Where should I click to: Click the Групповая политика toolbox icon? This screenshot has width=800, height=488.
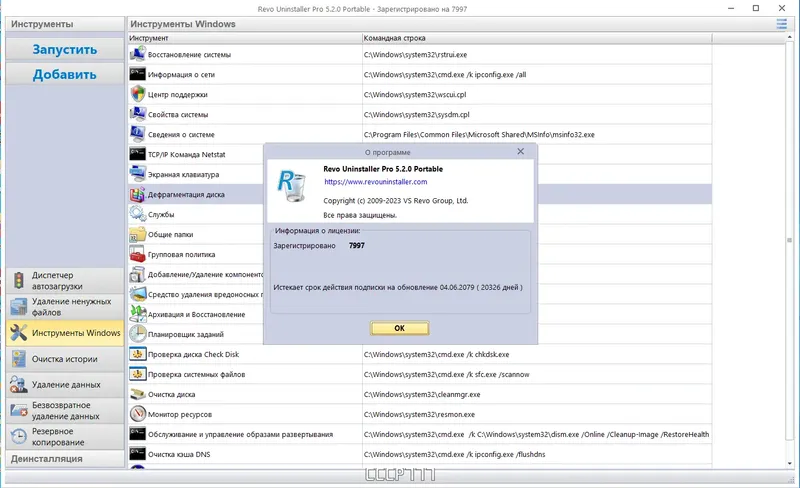[137, 254]
